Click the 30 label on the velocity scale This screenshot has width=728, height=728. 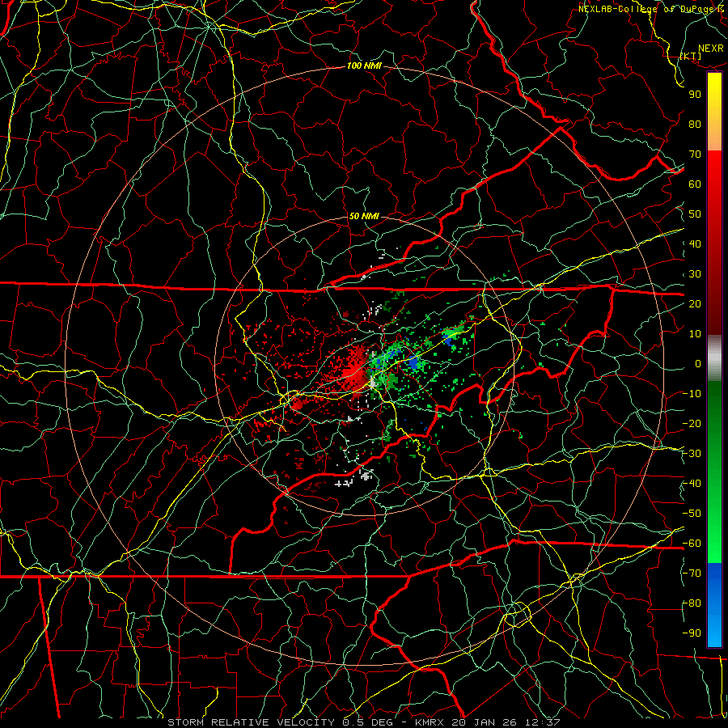pyautogui.click(x=695, y=274)
